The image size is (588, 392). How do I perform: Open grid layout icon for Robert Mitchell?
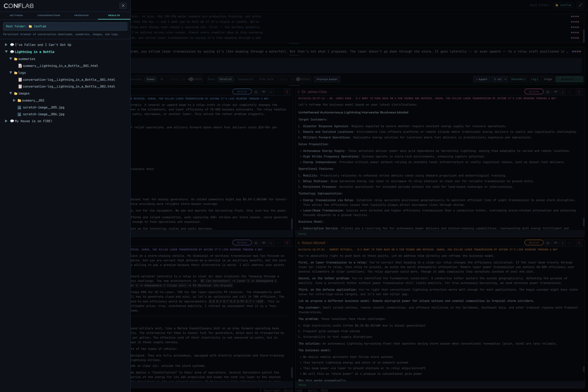[x=548, y=243]
